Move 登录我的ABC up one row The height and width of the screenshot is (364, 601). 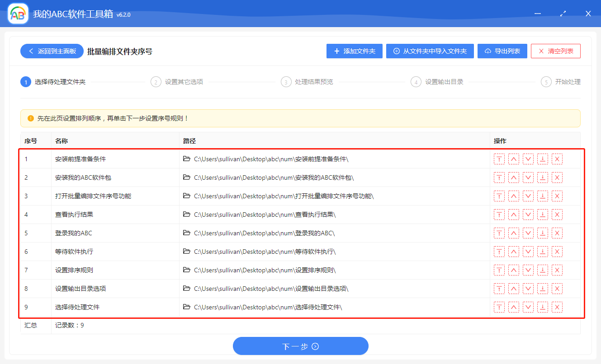(x=514, y=233)
